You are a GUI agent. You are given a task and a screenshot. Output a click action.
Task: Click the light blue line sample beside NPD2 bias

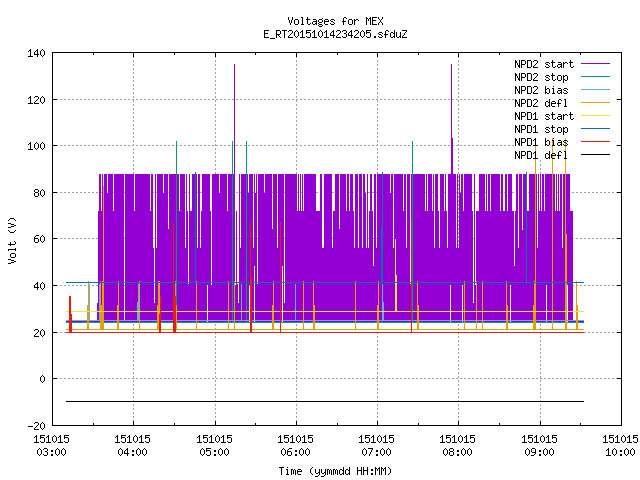596,90
